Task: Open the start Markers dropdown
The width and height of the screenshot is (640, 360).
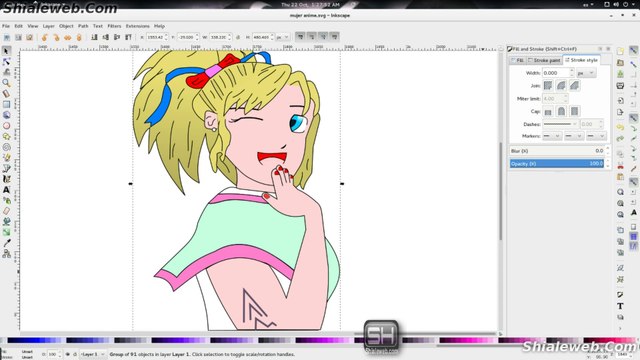Action: (x=552, y=136)
